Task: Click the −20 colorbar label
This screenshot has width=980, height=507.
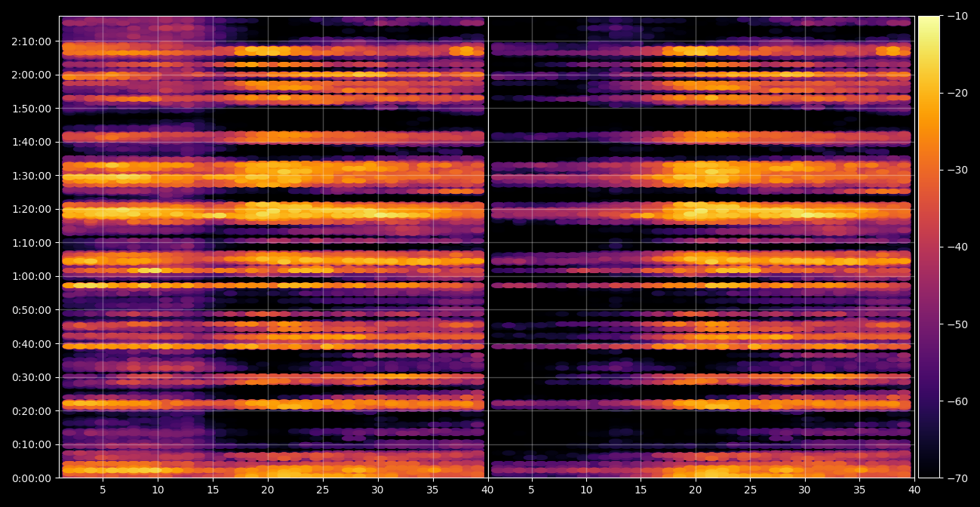Action: 957,93
